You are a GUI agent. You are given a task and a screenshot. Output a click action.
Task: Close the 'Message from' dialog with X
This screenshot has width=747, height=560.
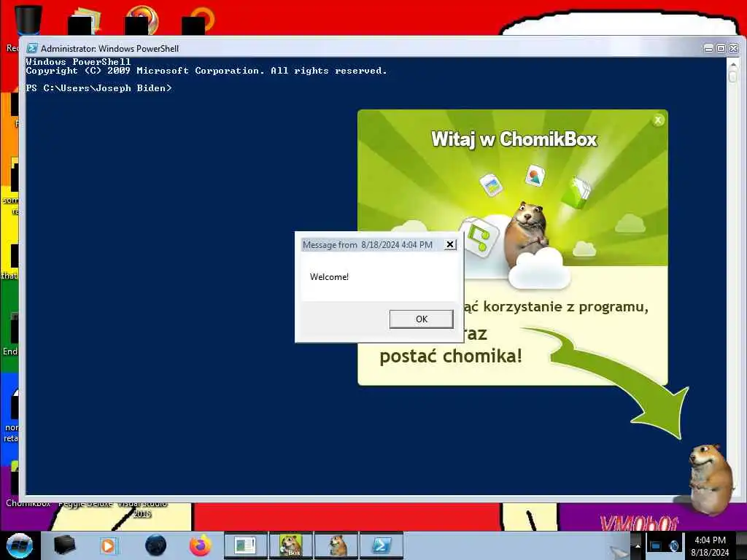(449, 244)
